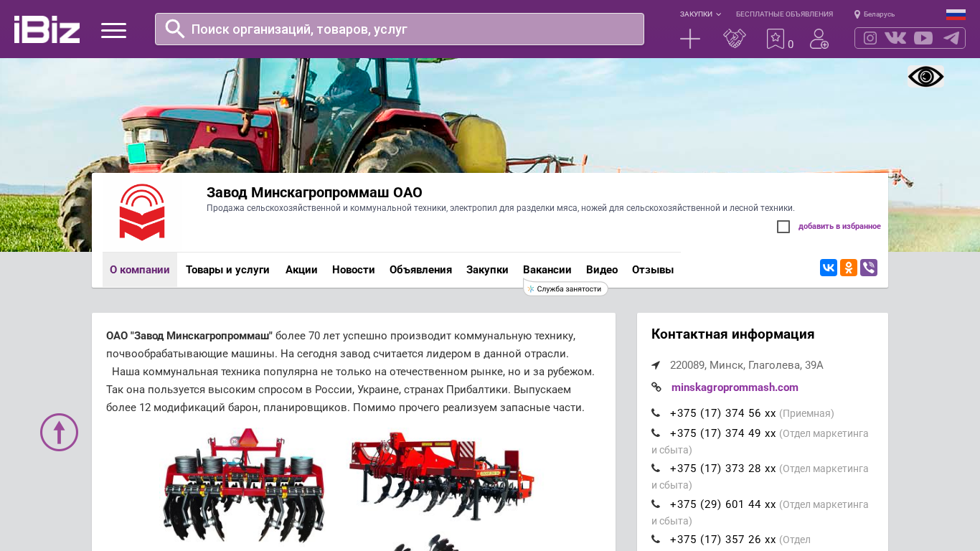980x551 pixels.
Task: Open the Акции tab
Action: pyautogui.click(x=301, y=270)
